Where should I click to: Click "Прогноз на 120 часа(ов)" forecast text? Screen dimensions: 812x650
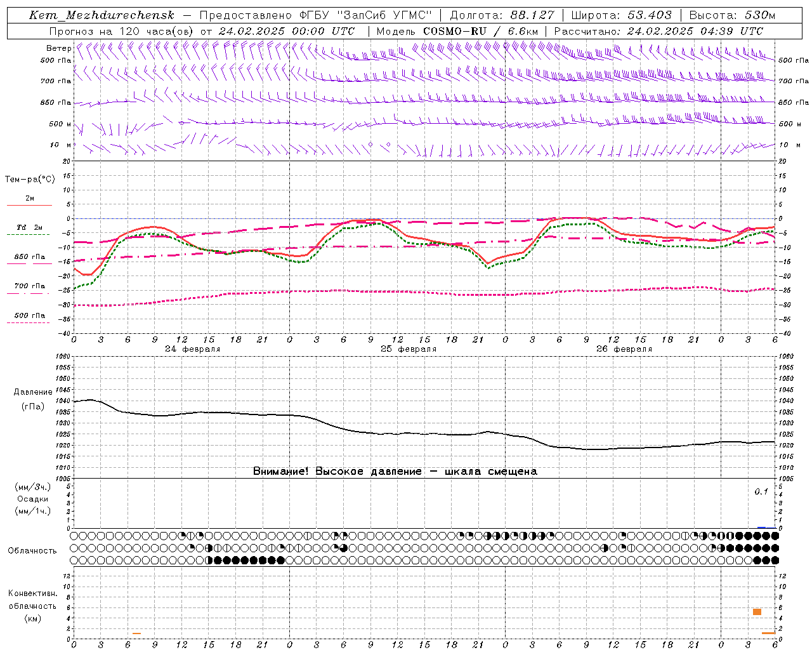point(122,31)
